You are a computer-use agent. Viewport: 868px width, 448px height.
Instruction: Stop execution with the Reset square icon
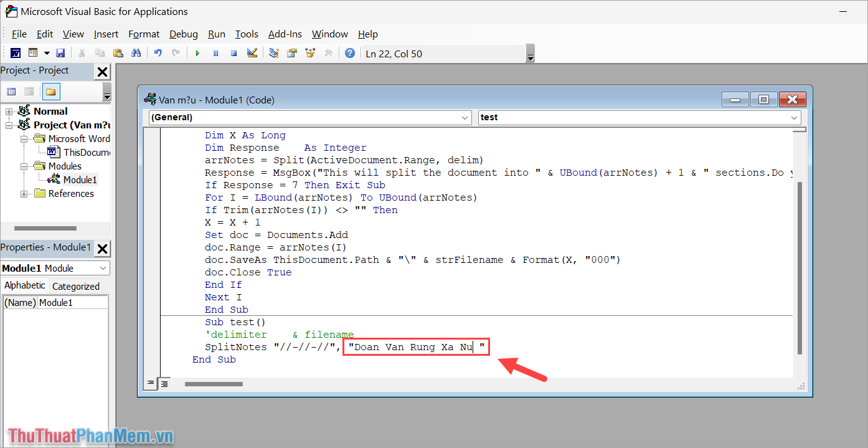point(234,54)
